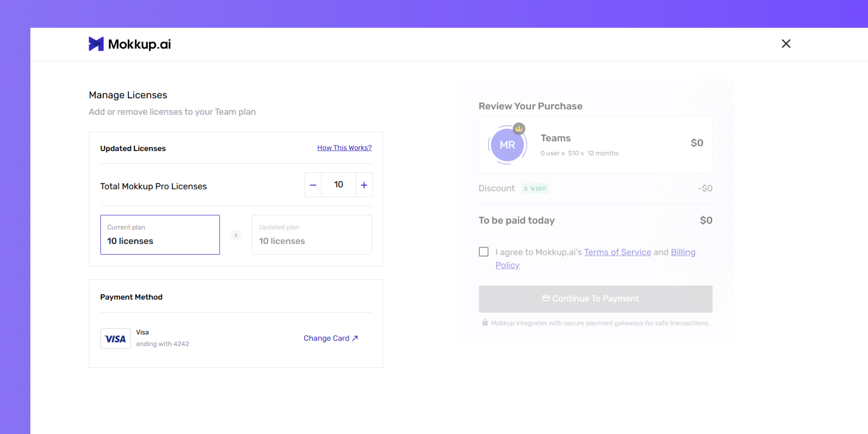Click the license quantity input field

tap(338, 185)
